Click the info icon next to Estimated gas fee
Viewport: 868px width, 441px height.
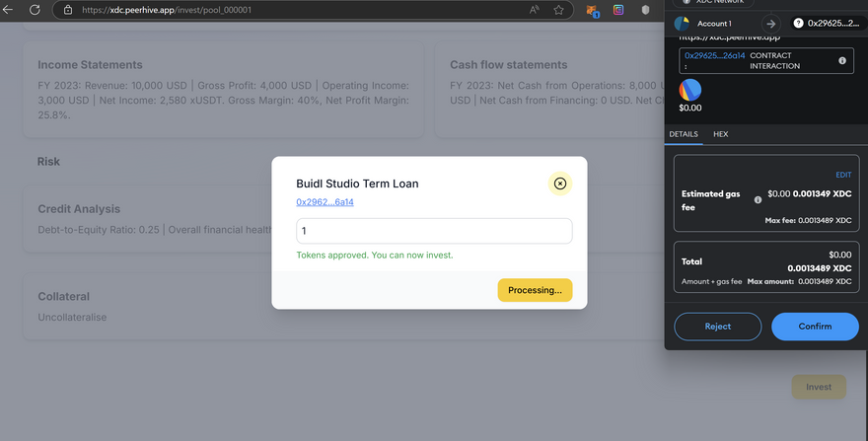coord(758,199)
